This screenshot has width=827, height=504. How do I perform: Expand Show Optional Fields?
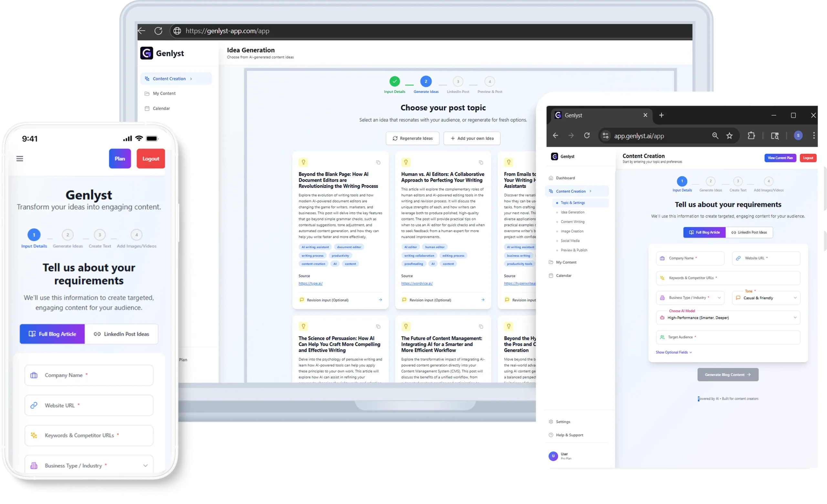674,352
